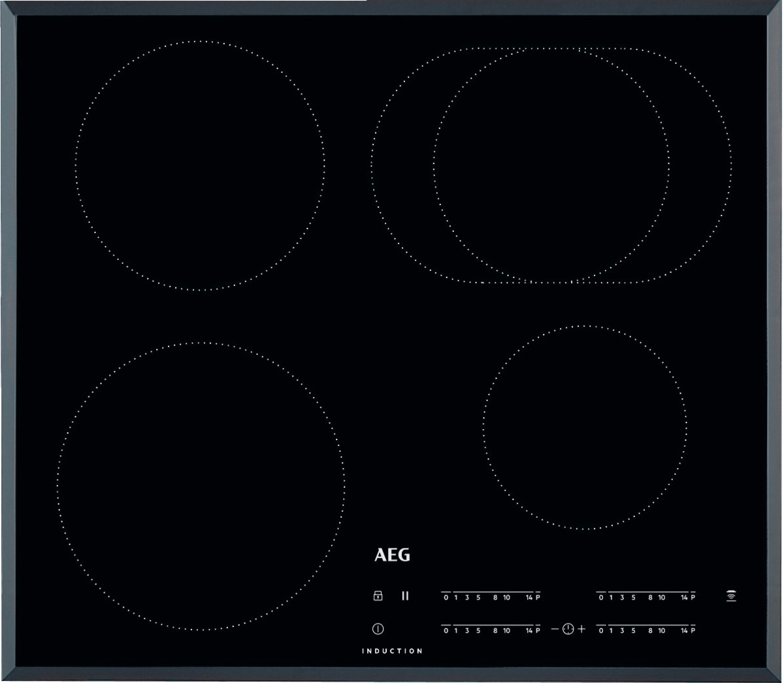Select level 10 on bottom-right heat slider
This screenshot has width=784, height=683.
point(661,631)
